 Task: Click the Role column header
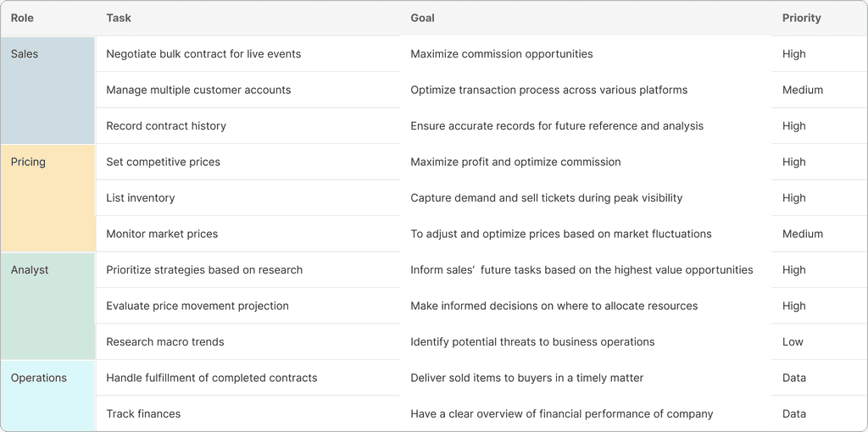click(x=22, y=18)
